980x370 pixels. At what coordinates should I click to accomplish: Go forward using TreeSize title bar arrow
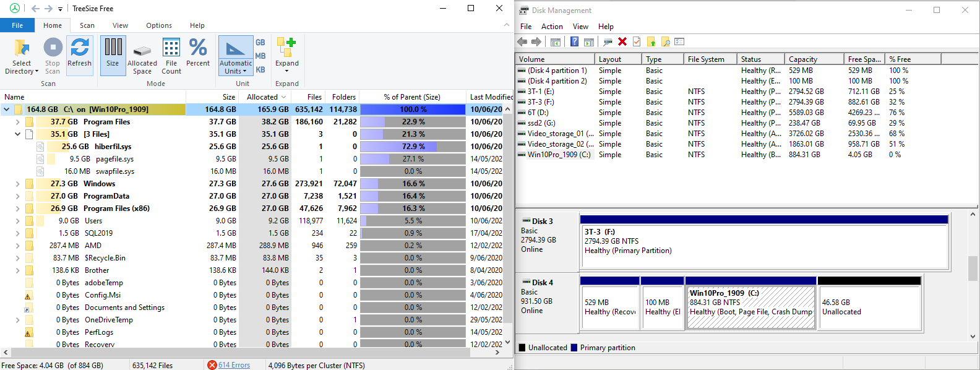[x=48, y=9]
